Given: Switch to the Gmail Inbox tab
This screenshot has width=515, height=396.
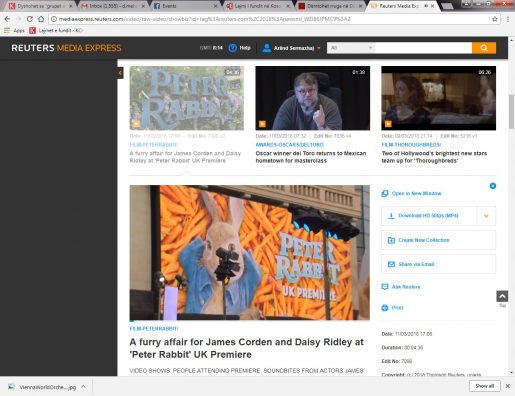Looking at the screenshot, I should 113,6.
